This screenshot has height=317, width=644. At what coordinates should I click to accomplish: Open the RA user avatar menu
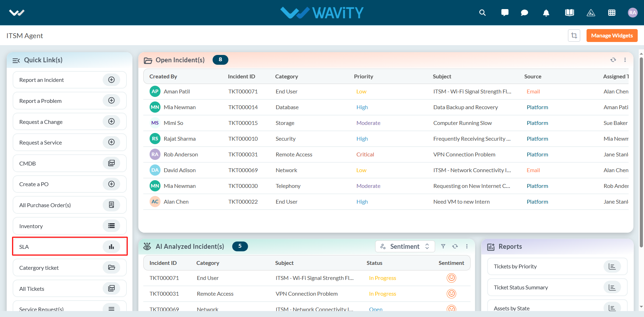632,13
